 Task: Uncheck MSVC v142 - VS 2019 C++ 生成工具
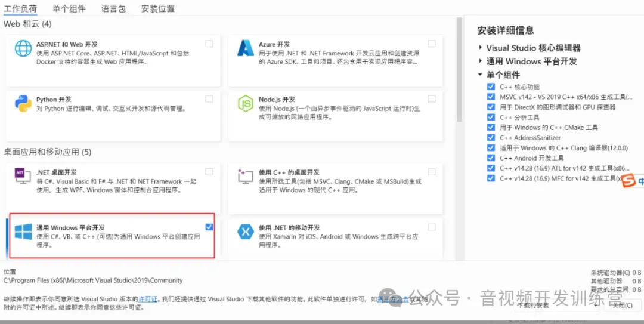[x=490, y=97]
